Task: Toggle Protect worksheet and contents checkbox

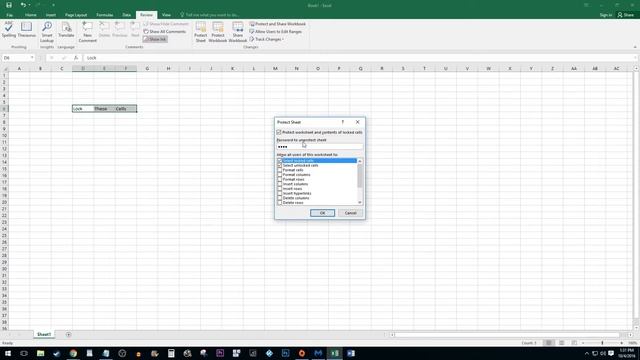Action: (279, 132)
